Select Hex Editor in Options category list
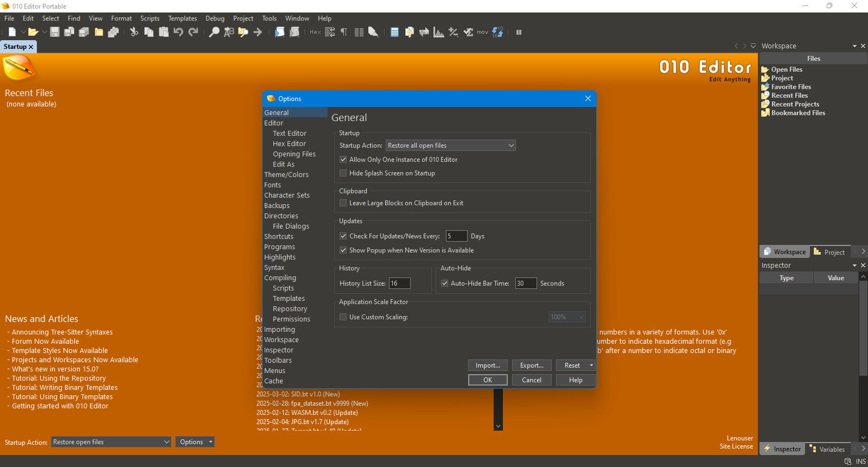The height and width of the screenshot is (467, 868). point(289,144)
